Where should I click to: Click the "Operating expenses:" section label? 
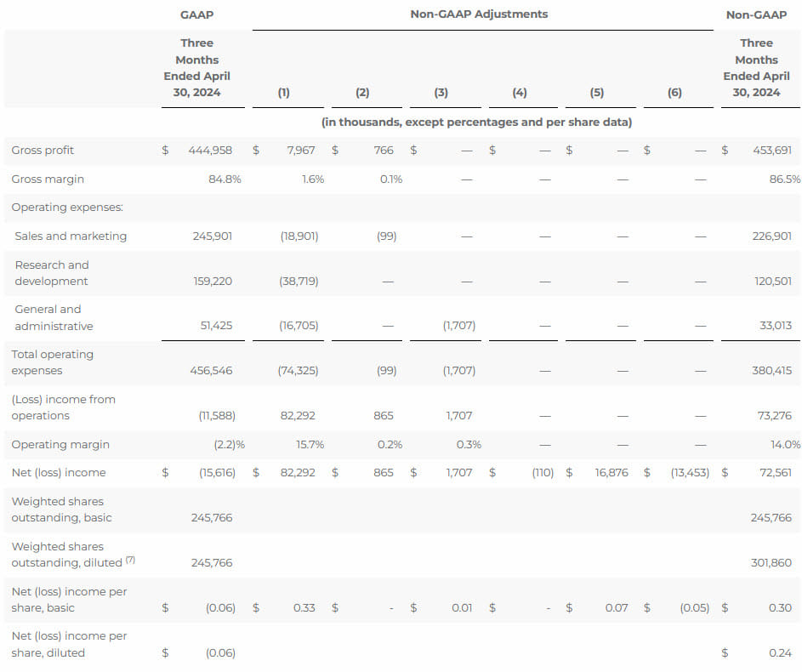coord(67,208)
